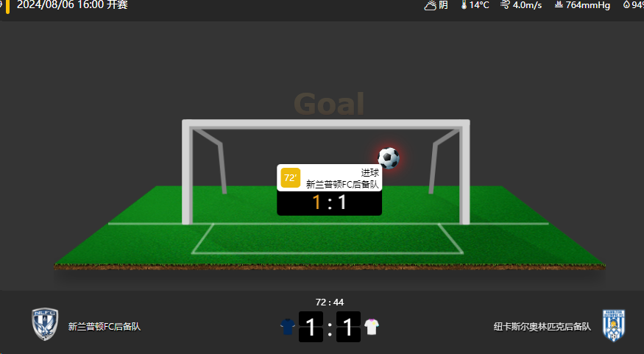Screen dimensions: 644x354
Task: Click the navy home jersey icon
Action: click(x=288, y=327)
